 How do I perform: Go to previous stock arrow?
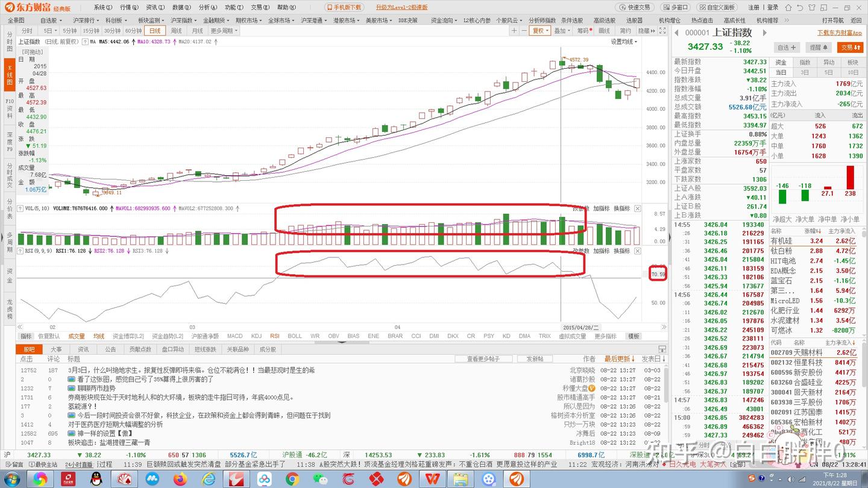coord(676,33)
